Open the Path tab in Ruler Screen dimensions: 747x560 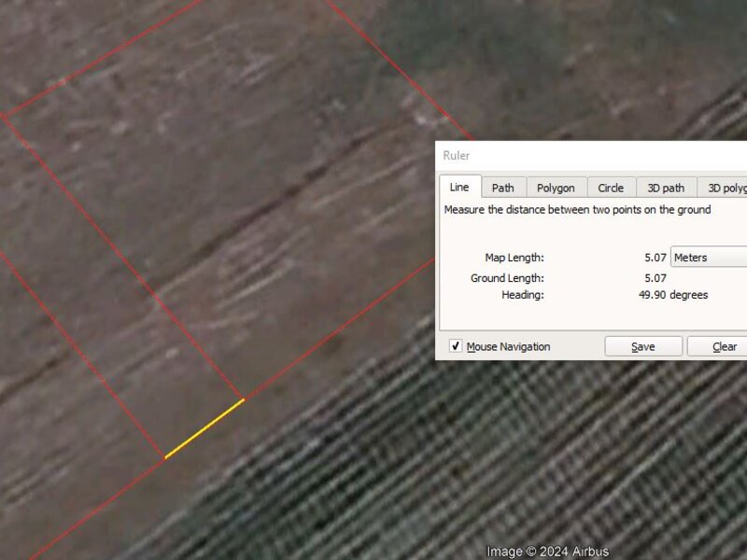[503, 188]
